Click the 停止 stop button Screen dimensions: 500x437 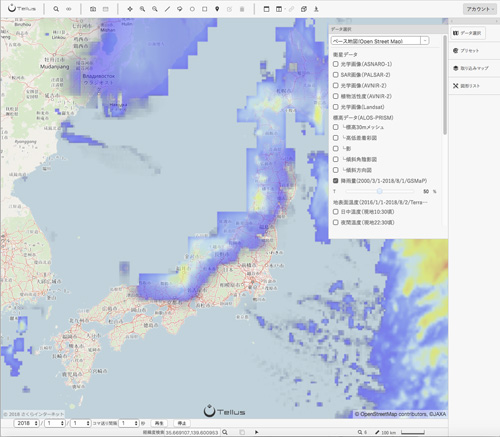[182, 423]
